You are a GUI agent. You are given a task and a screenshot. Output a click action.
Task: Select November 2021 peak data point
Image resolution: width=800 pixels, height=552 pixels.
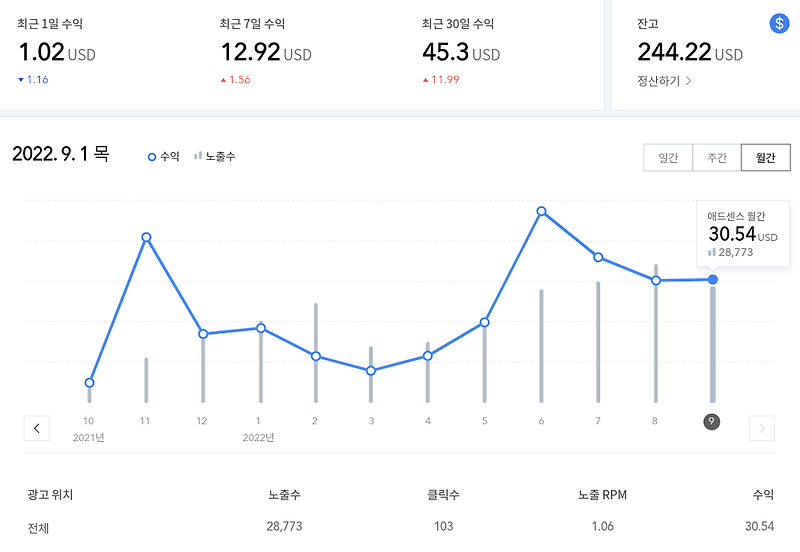click(146, 237)
